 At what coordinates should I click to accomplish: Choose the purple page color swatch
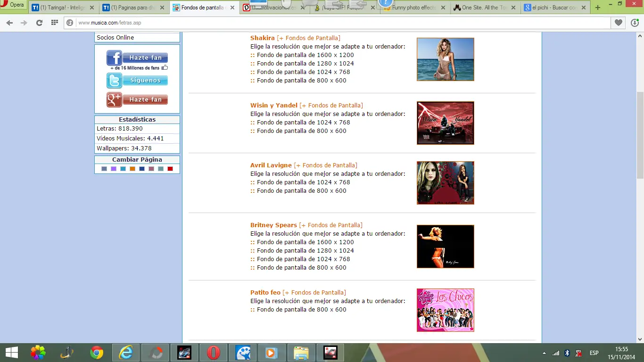(x=114, y=169)
